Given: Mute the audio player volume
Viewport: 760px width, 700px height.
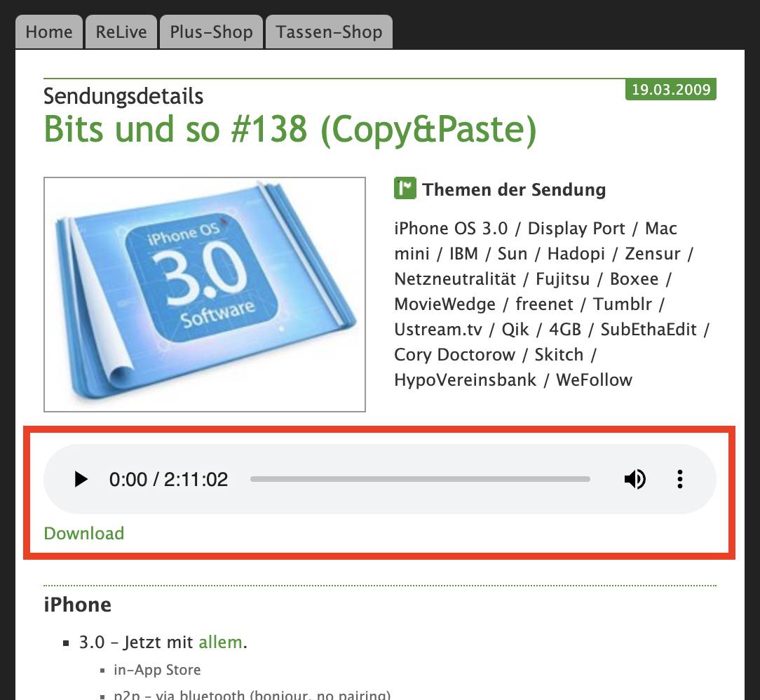Looking at the screenshot, I should [635, 479].
